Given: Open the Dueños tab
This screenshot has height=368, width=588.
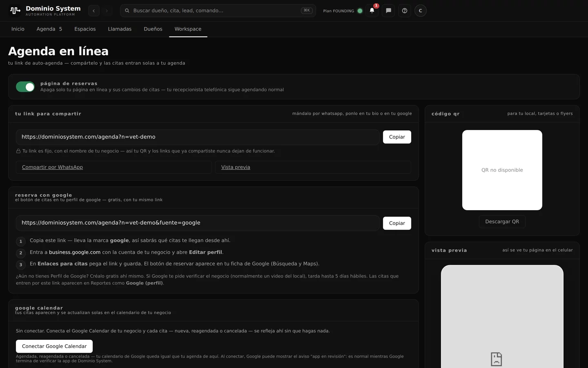Looking at the screenshot, I should point(153,29).
